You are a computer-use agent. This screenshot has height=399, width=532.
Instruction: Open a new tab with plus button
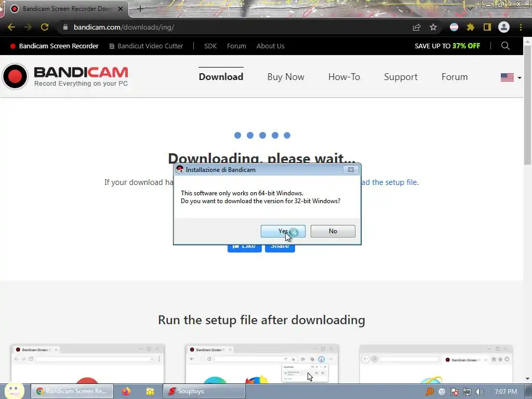[x=140, y=9]
